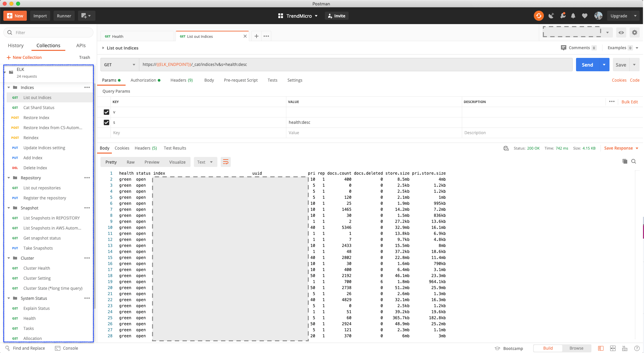Open the Send button dropdown arrow
The width and height of the screenshot is (644, 353).
pos(604,65)
